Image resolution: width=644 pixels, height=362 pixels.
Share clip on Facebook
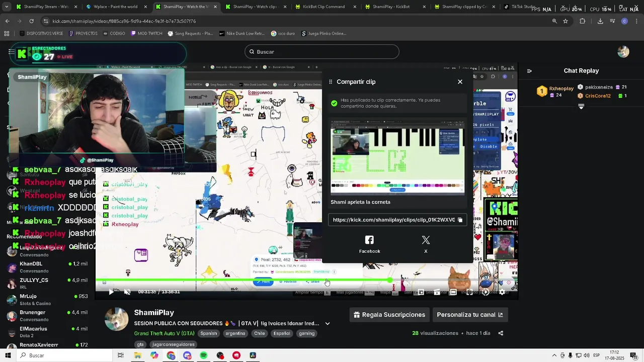pyautogui.click(x=369, y=244)
